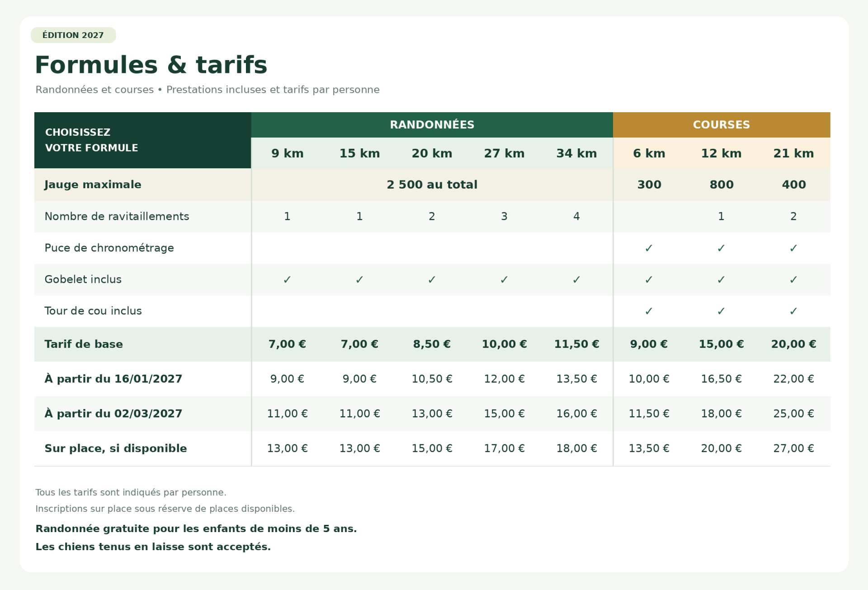Click the 'Les chiens tenus en laisse' note
The height and width of the screenshot is (590, 868).
[153, 547]
